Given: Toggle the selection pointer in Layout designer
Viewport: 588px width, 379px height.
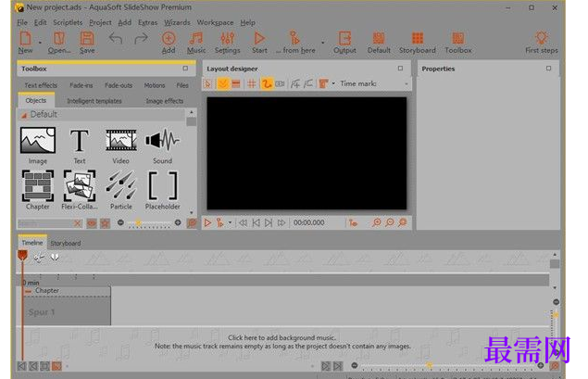Looking at the screenshot, I should 208,83.
